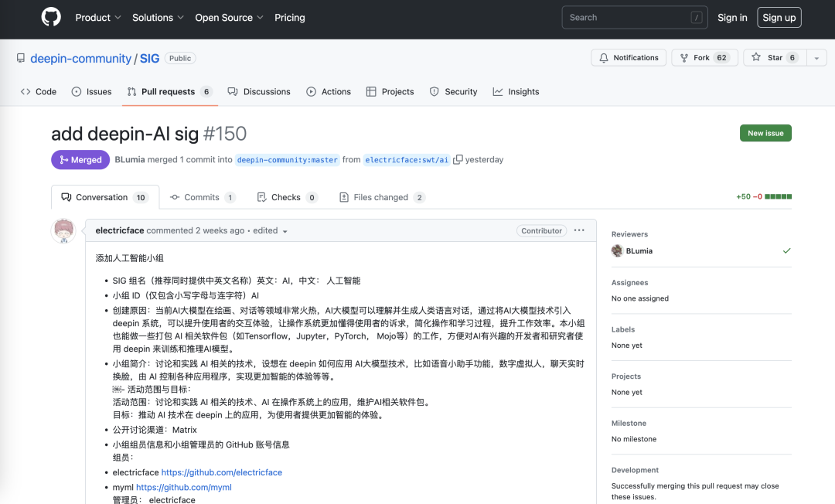
Task: Switch to the Code tab
Action: tap(39, 91)
